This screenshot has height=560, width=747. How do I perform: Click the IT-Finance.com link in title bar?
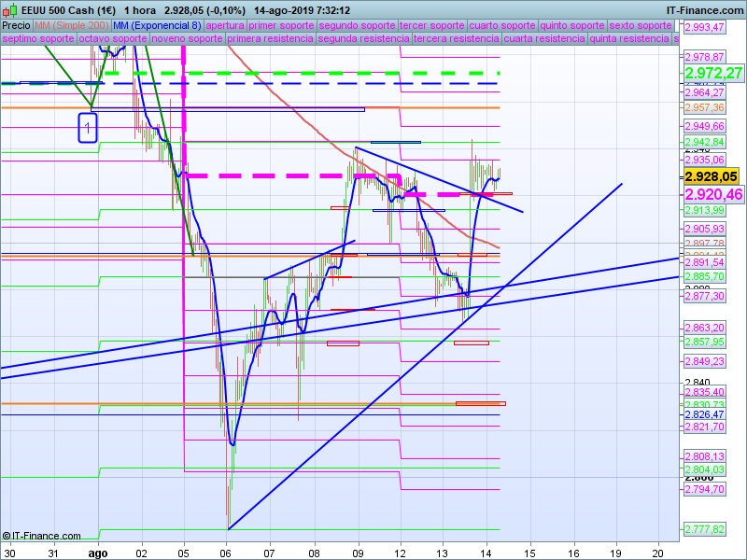pyautogui.click(x=704, y=9)
